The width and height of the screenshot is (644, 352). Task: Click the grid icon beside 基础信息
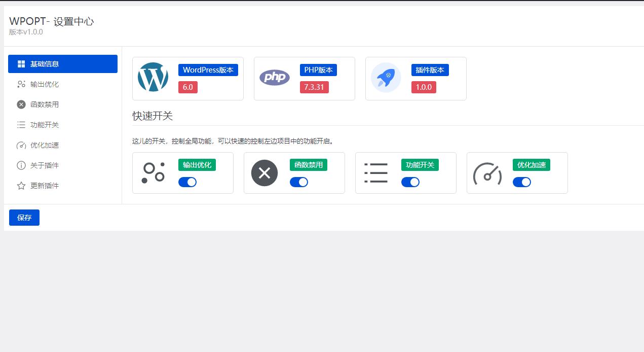(21, 64)
